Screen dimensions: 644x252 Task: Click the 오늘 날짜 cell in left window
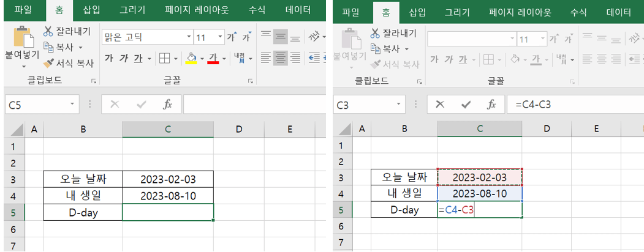[83, 179]
